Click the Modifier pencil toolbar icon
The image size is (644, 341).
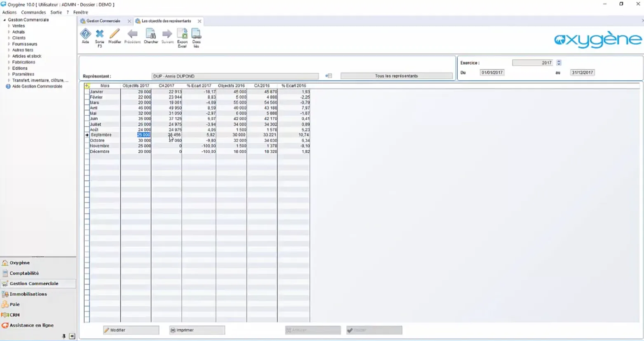tap(115, 36)
